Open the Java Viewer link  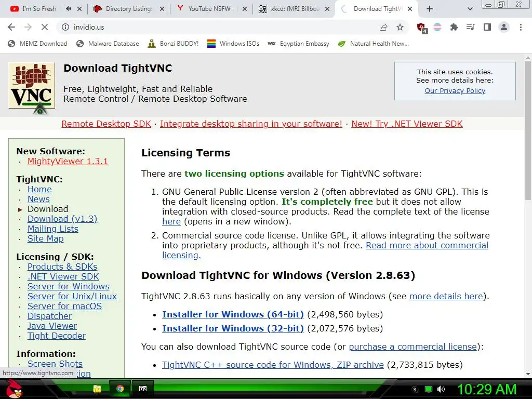(52, 326)
